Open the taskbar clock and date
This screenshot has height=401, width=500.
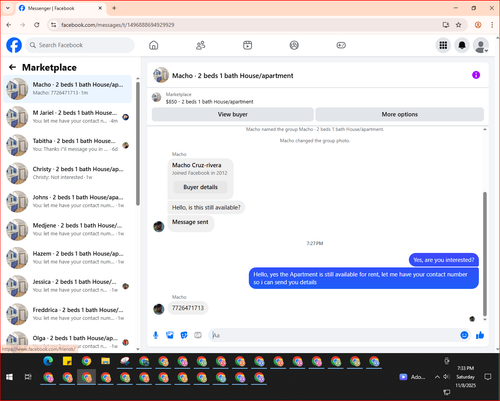[x=466, y=377]
